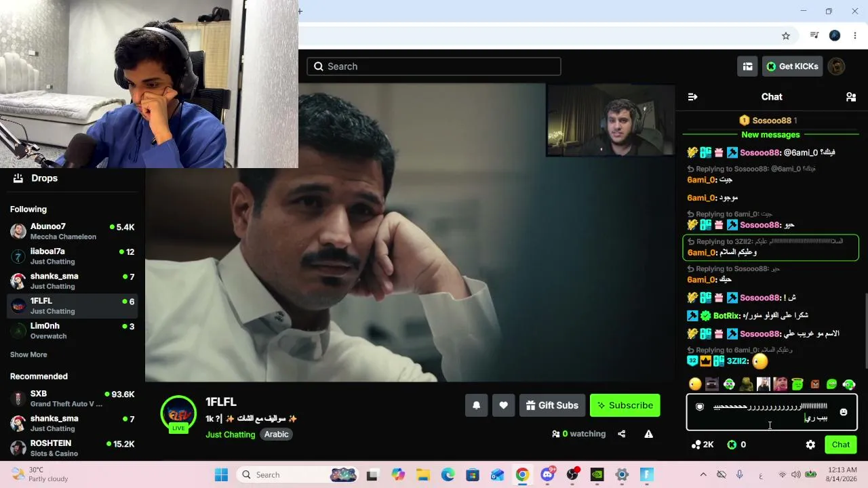Subscribe to 1FLFL channel
This screenshot has height=488, width=868.
625,405
